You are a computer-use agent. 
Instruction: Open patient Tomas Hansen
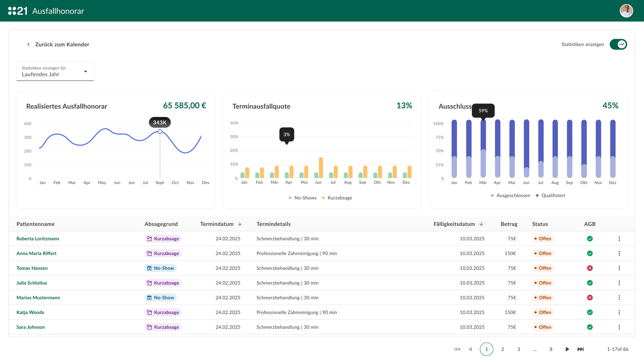(x=32, y=268)
